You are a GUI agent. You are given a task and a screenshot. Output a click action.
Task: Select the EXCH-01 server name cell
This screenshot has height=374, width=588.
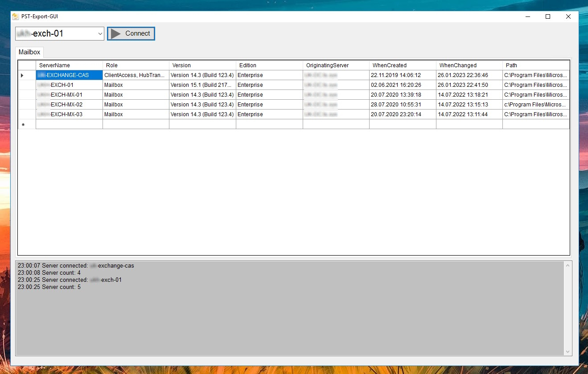click(x=69, y=85)
